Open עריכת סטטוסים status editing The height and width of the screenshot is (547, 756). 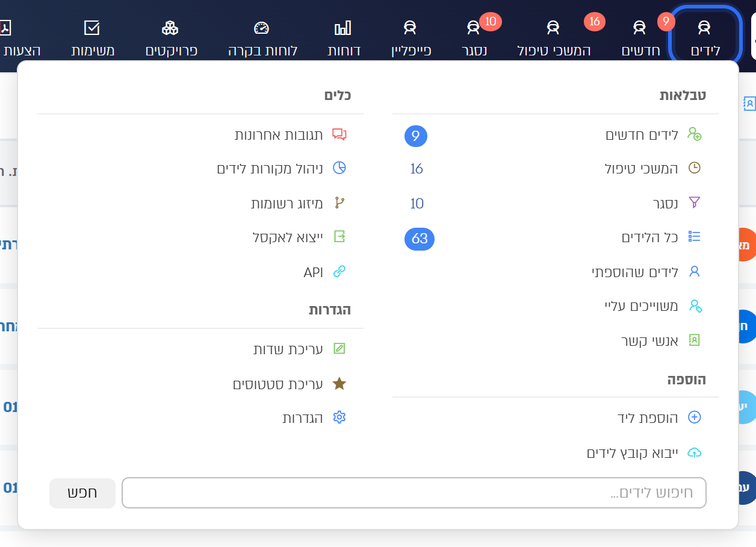[278, 384]
